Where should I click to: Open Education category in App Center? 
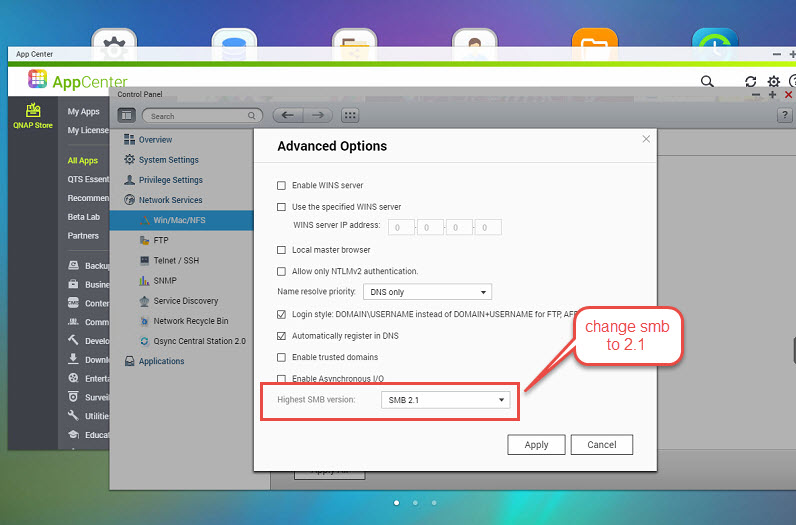pyautogui.click(x=89, y=435)
